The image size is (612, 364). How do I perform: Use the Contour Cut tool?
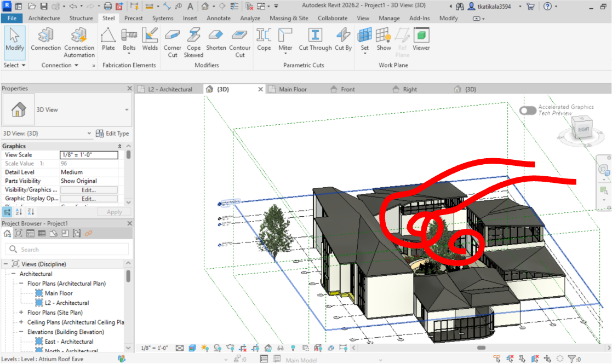pos(239,43)
